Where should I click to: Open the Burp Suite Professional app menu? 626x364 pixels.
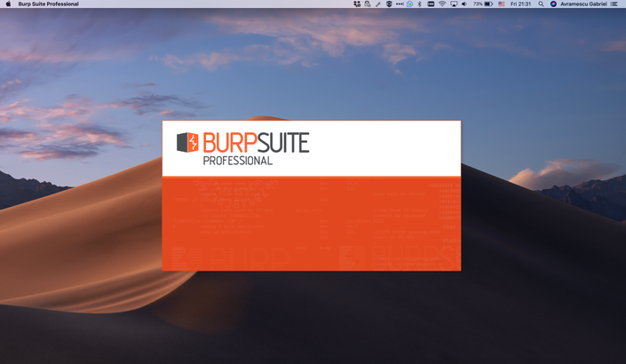pos(48,4)
